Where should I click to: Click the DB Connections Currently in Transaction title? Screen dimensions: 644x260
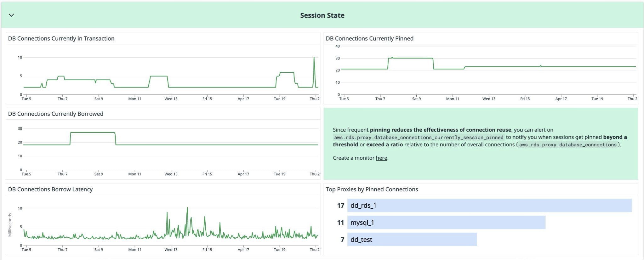(61, 38)
